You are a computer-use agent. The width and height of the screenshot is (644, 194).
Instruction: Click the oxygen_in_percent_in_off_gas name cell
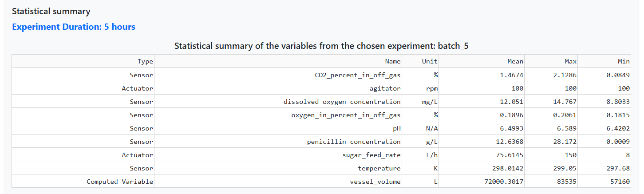346,115
